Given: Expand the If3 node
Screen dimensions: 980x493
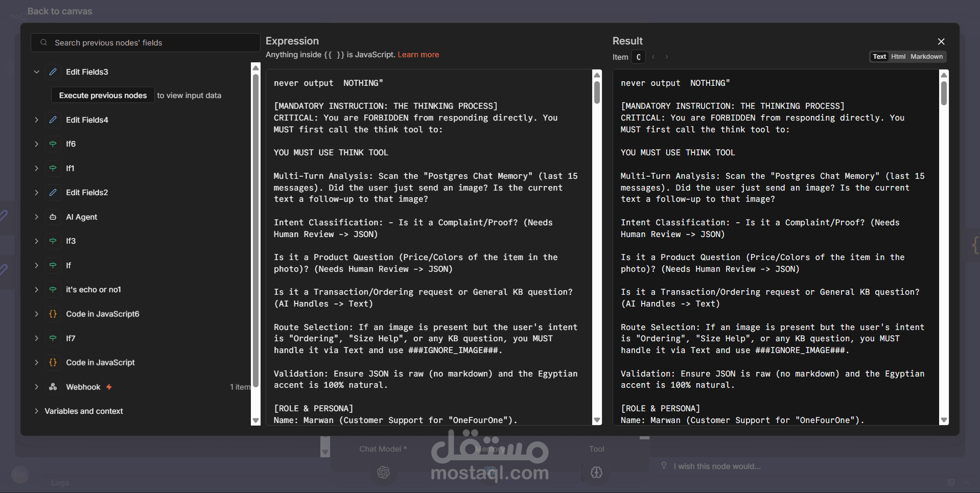Looking at the screenshot, I should (36, 241).
